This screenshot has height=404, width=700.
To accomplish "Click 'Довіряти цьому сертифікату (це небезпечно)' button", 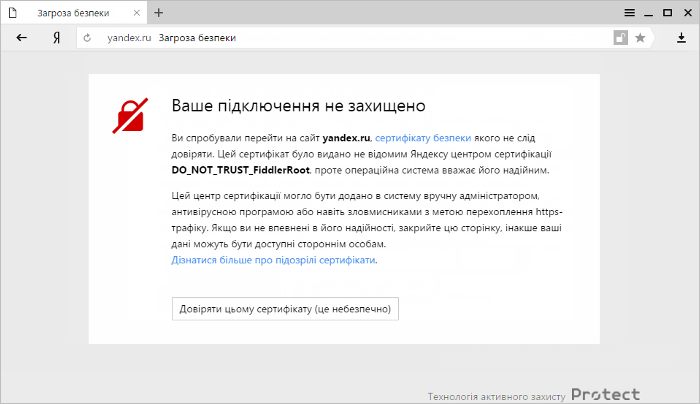I will (285, 309).
